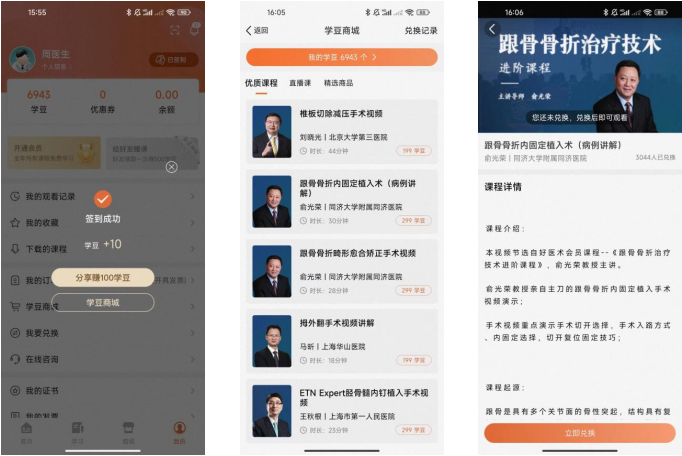Tap 刘晓光 instructor photo thumbnail
Viewport: 682px width, 456px height.
coord(272,132)
